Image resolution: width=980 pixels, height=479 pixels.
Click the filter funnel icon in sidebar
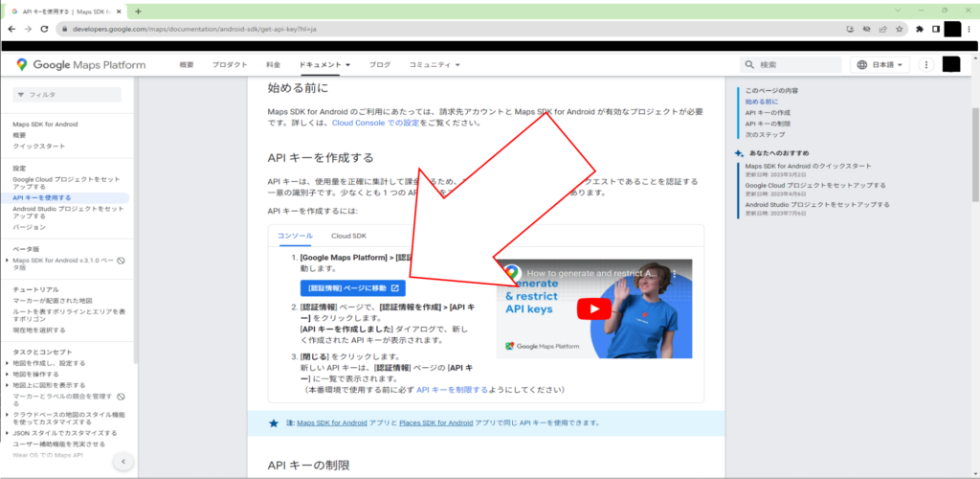(x=21, y=95)
